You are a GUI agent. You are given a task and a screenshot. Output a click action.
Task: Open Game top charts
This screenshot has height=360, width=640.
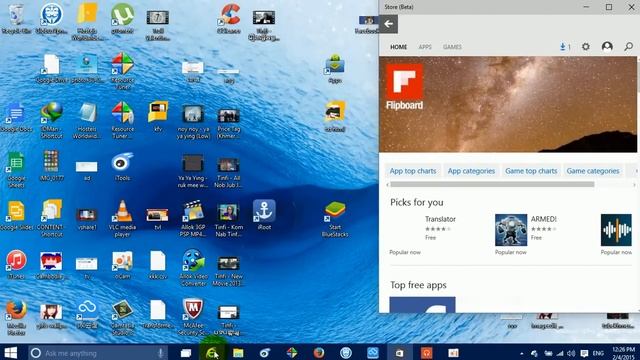tap(531, 171)
